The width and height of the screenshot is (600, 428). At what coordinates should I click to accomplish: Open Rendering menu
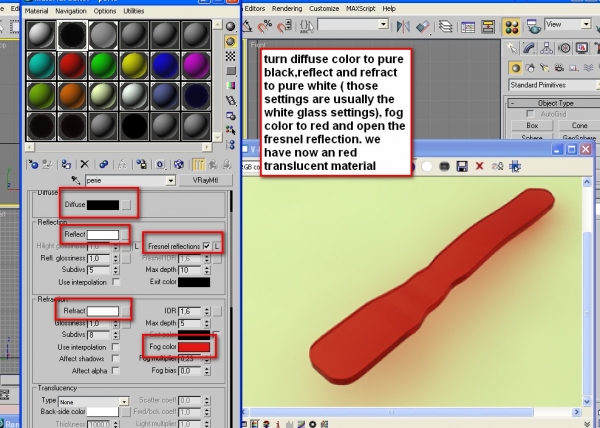click(287, 8)
